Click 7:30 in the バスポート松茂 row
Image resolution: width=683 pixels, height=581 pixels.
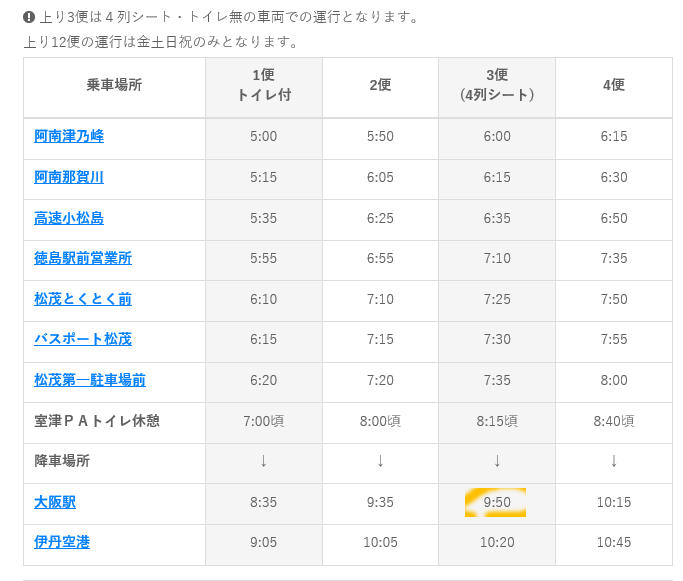point(497,339)
